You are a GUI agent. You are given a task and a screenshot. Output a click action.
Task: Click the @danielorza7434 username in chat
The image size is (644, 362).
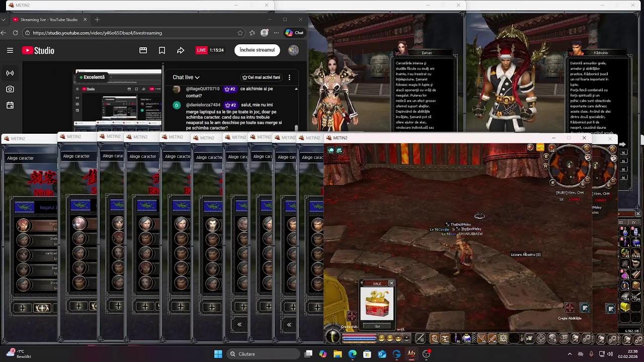coord(203,105)
